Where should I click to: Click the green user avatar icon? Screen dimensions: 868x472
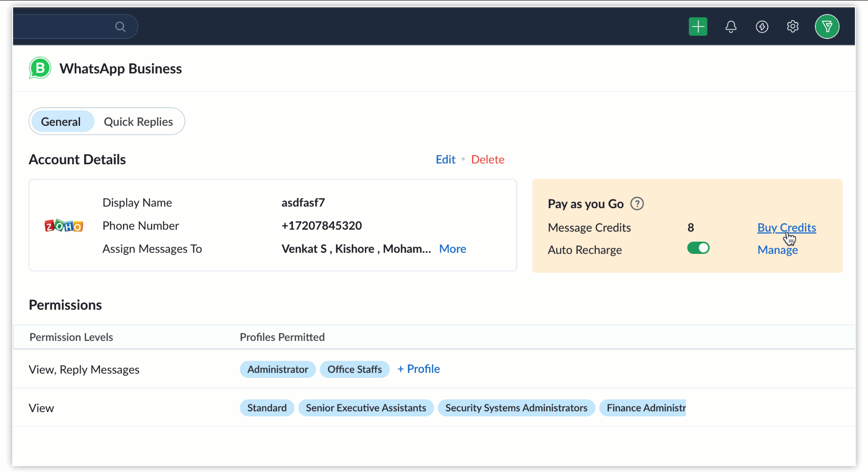tap(827, 27)
